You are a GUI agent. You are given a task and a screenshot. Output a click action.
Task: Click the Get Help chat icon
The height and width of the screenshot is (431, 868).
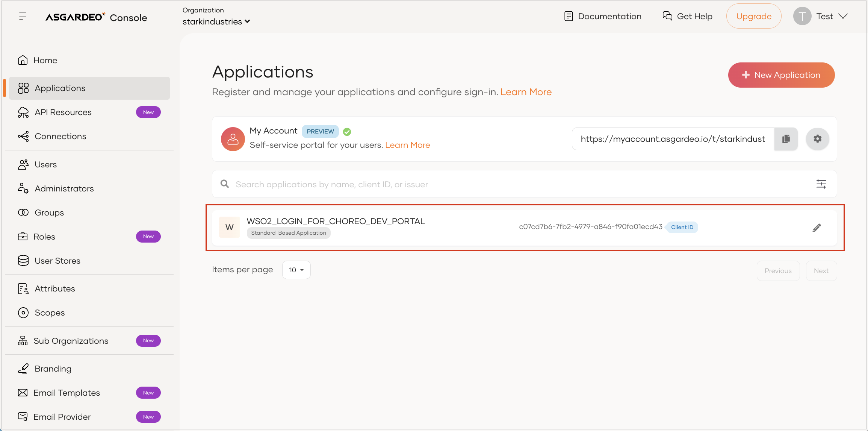667,16
